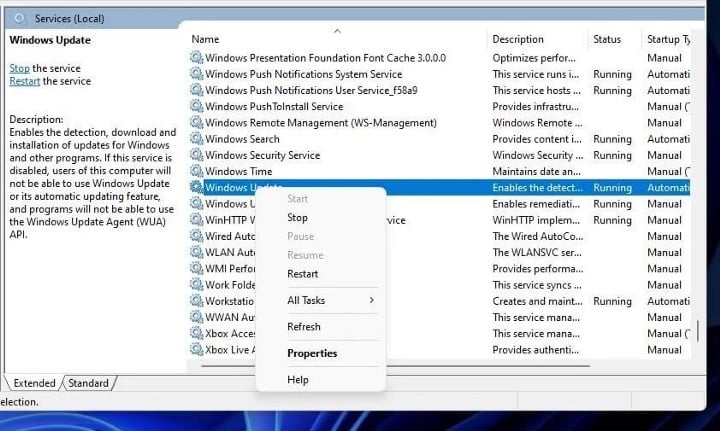Click Services (Local) magnifier icon in header

(x=19, y=18)
